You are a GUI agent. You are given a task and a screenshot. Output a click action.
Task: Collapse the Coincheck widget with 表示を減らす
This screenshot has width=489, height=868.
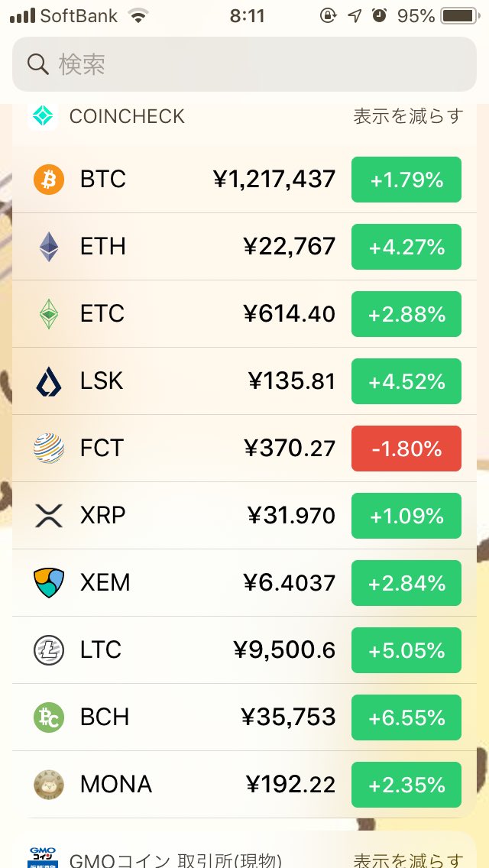[408, 116]
